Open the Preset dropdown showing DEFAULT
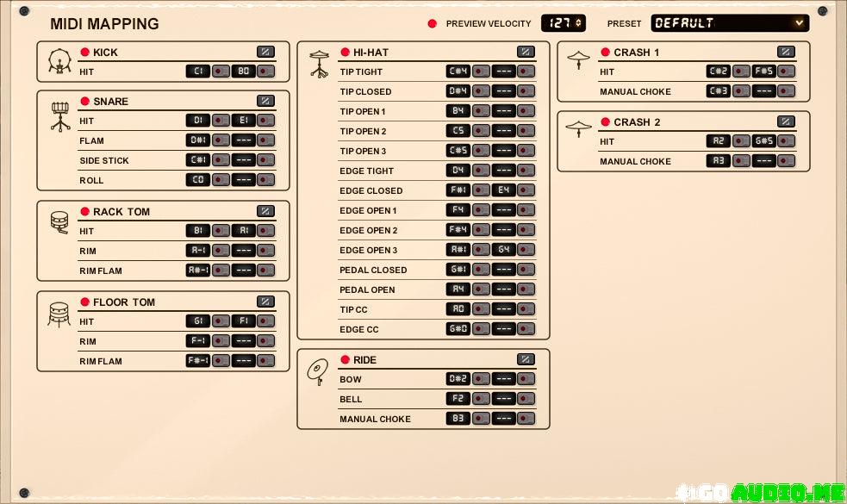The width and height of the screenshot is (847, 504). click(729, 23)
